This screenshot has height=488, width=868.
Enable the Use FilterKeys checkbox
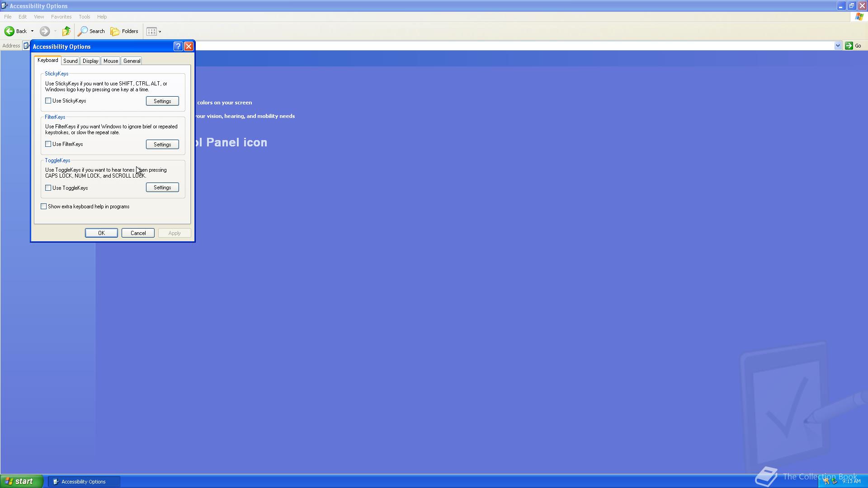click(48, 144)
